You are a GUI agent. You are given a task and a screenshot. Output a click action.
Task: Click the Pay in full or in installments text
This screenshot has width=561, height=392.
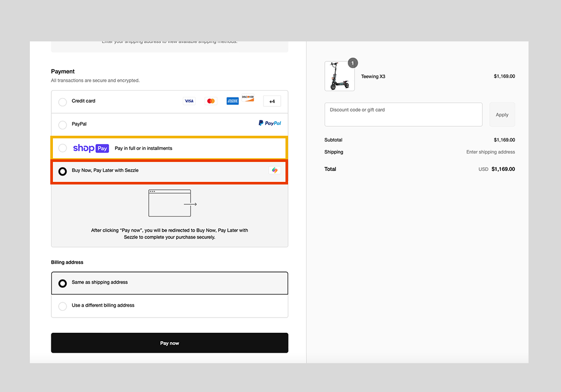(x=144, y=148)
